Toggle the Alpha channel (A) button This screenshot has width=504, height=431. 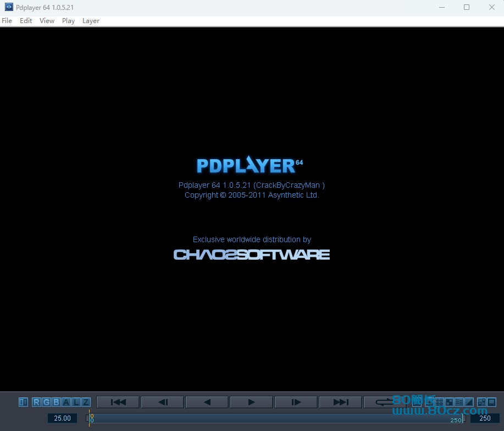click(66, 402)
